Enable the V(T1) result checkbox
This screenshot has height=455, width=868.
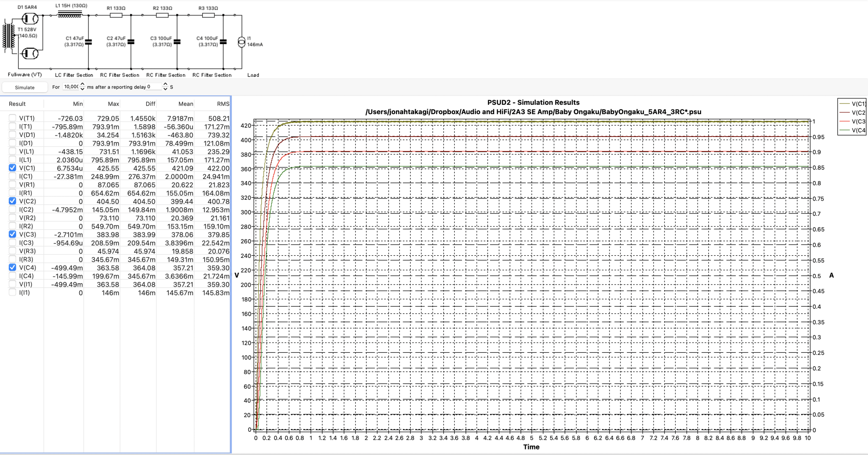point(12,118)
